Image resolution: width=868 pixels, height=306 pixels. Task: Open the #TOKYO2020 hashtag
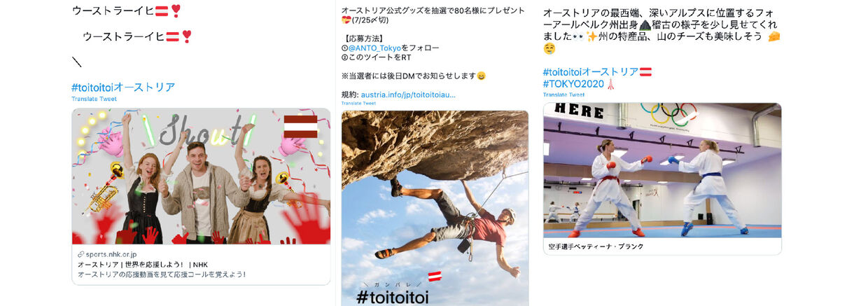pos(573,84)
